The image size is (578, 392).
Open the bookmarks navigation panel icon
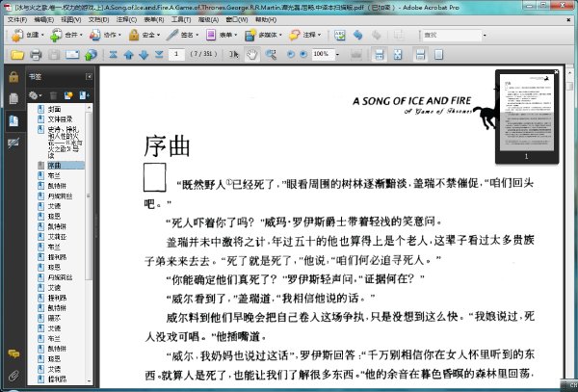tap(13, 120)
